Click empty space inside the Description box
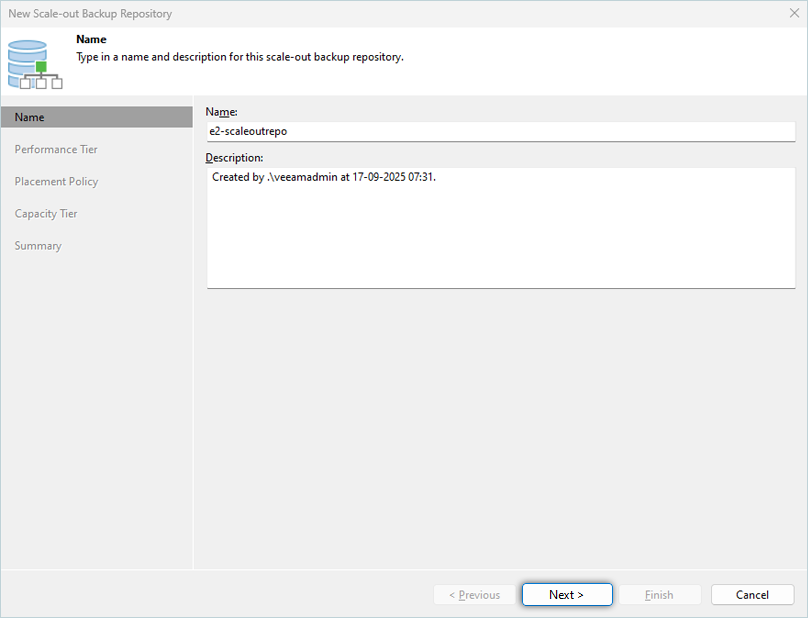 click(500, 240)
